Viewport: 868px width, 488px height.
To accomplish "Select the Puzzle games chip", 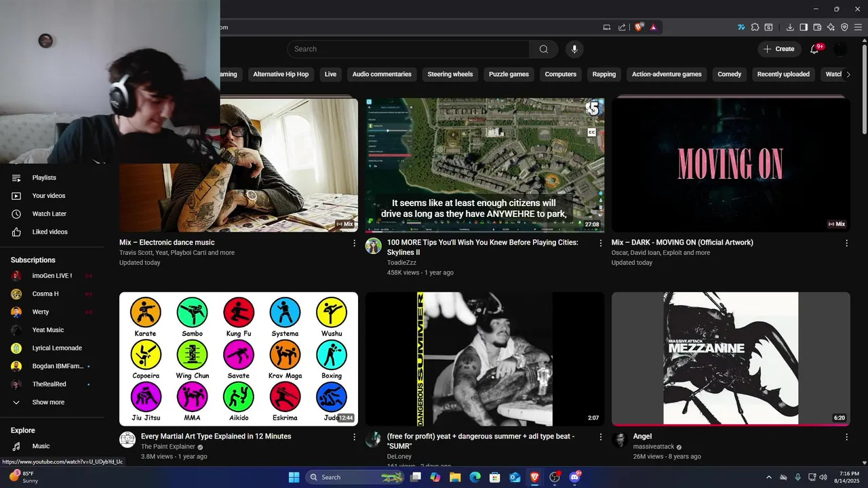I will [x=509, y=74].
